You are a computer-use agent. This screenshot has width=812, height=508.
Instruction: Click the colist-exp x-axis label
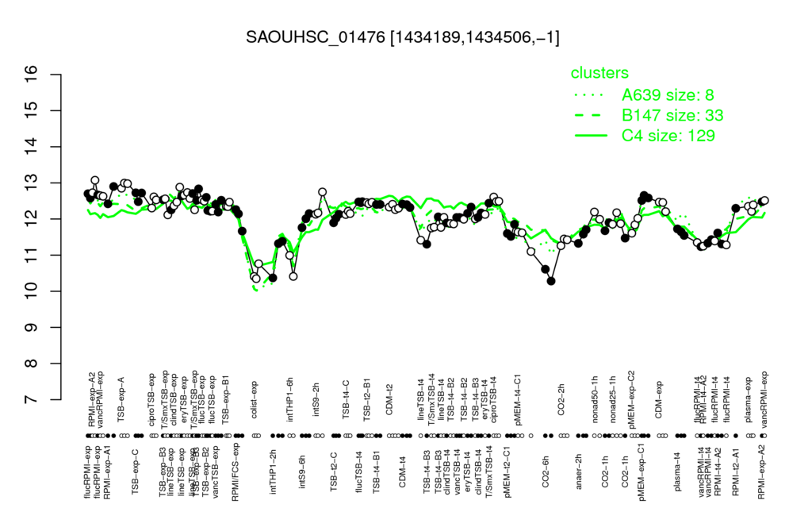click(x=255, y=400)
